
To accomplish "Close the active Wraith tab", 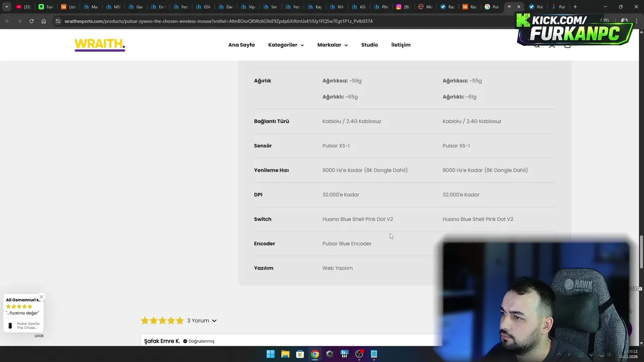I will tap(519, 7).
